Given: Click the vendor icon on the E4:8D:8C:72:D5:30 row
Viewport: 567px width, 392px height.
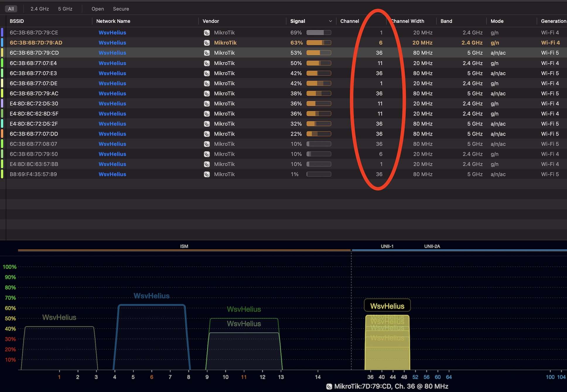Looking at the screenshot, I should tap(207, 103).
